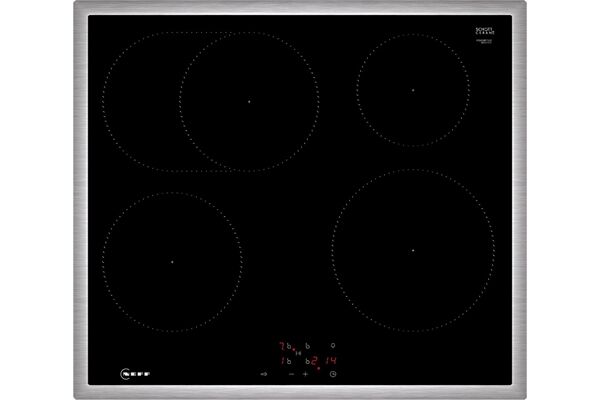Select the red 2 display in bottom row
This screenshot has height=400, width=600.
click(313, 361)
